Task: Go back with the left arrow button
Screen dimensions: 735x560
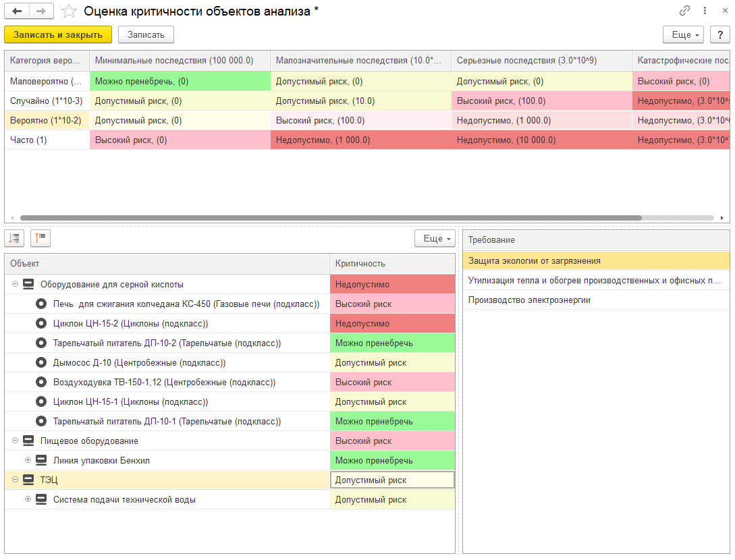Action: click(x=17, y=11)
